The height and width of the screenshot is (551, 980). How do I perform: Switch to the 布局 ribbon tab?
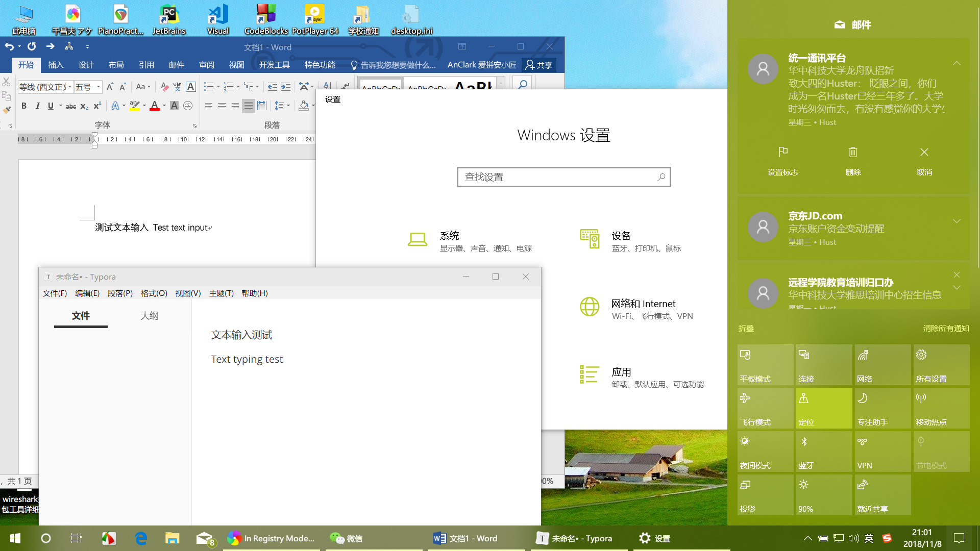(116, 65)
